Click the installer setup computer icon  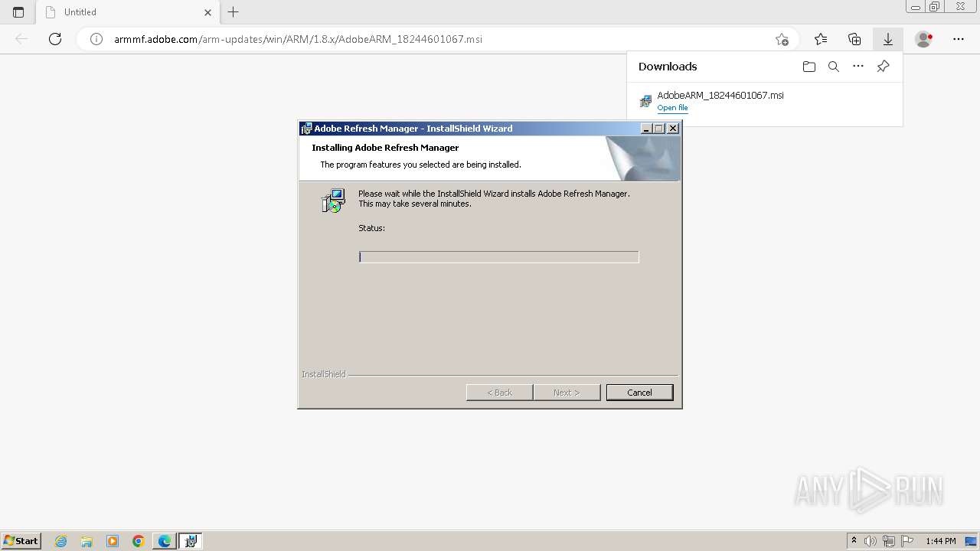point(333,201)
